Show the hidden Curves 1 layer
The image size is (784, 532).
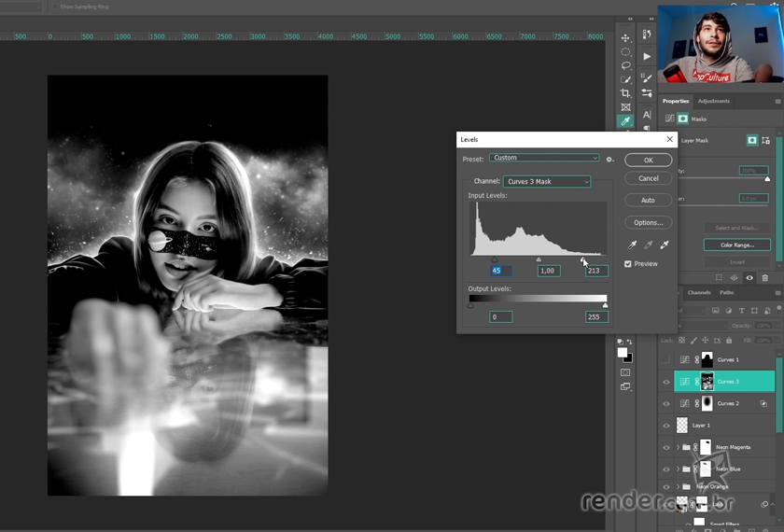(666, 360)
